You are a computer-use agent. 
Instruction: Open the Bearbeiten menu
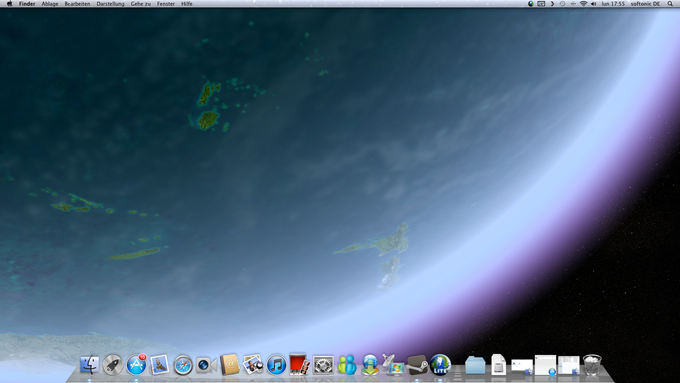[77, 3]
